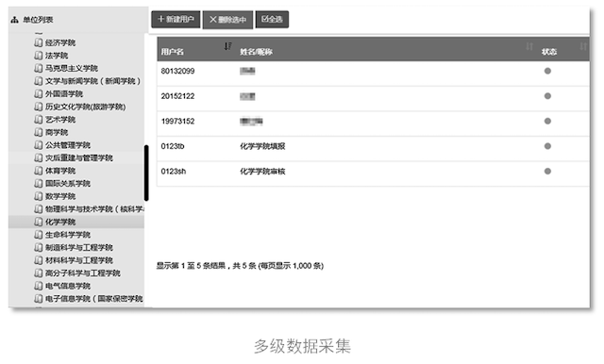604x364 pixels.
Task: Sort by the 姓名/昵称 column sort icon
Action: pos(529,46)
